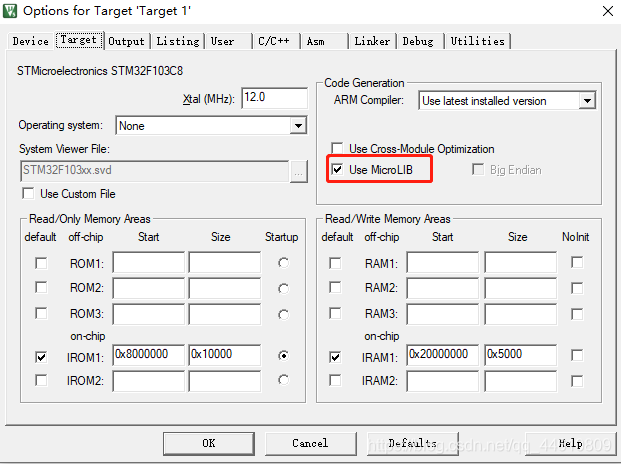Enable NoInit for RAM2
Image resolution: width=621 pixels, height=464 pixels.
pyautogui.click(x=577, y=288)
